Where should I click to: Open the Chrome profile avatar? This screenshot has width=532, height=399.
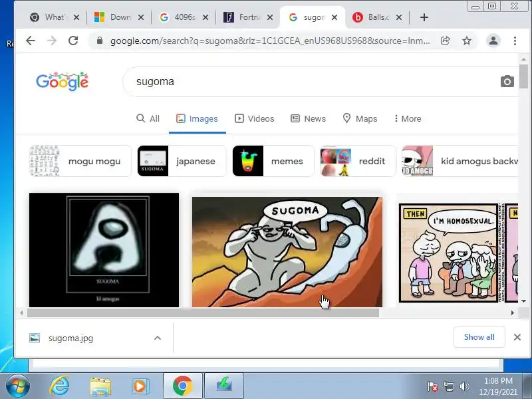(x=493, y=41)
